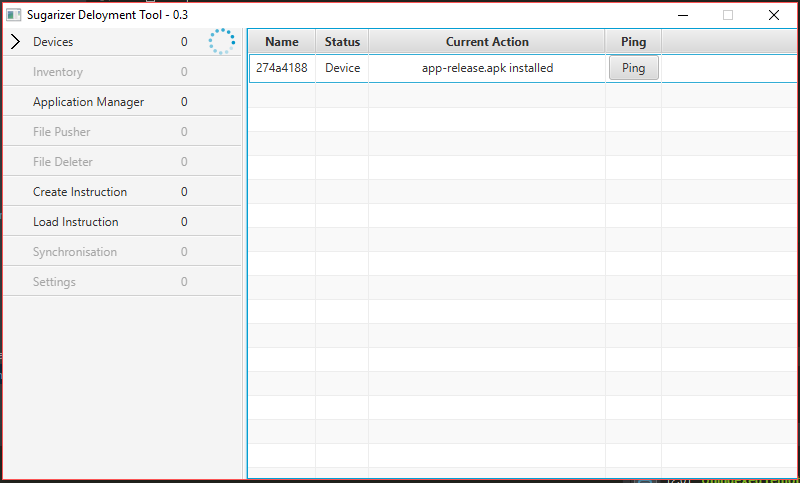Select Load Instruction in sidebar
The width and height of the screenshot is (800, 483).
tap(75, 222)
